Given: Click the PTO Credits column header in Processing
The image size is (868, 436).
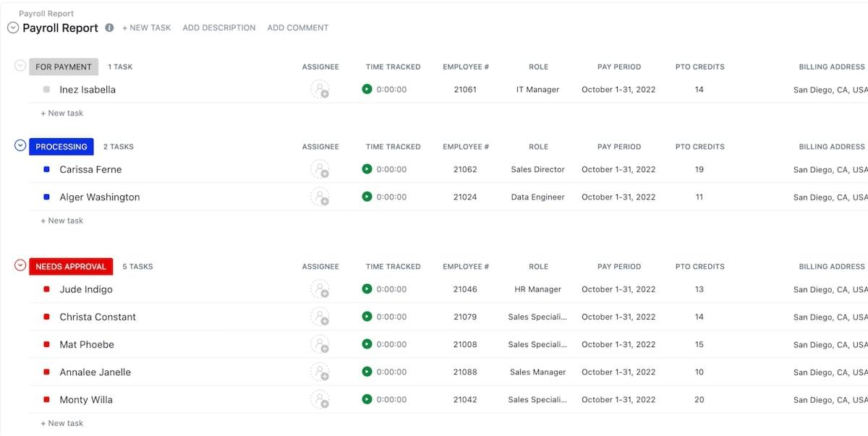Looking at the screenshot, I should (x=699, y=147).
